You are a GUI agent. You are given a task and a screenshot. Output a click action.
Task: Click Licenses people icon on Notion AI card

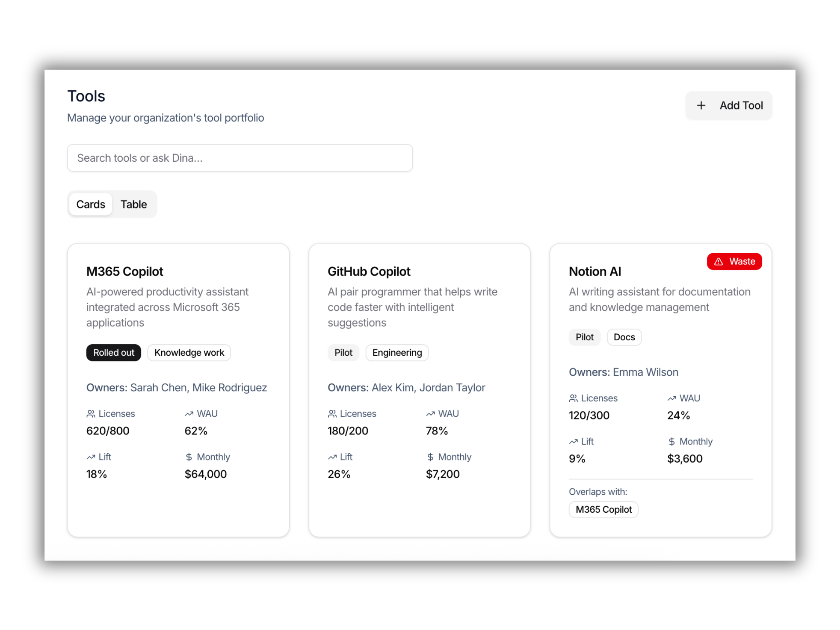574,398
